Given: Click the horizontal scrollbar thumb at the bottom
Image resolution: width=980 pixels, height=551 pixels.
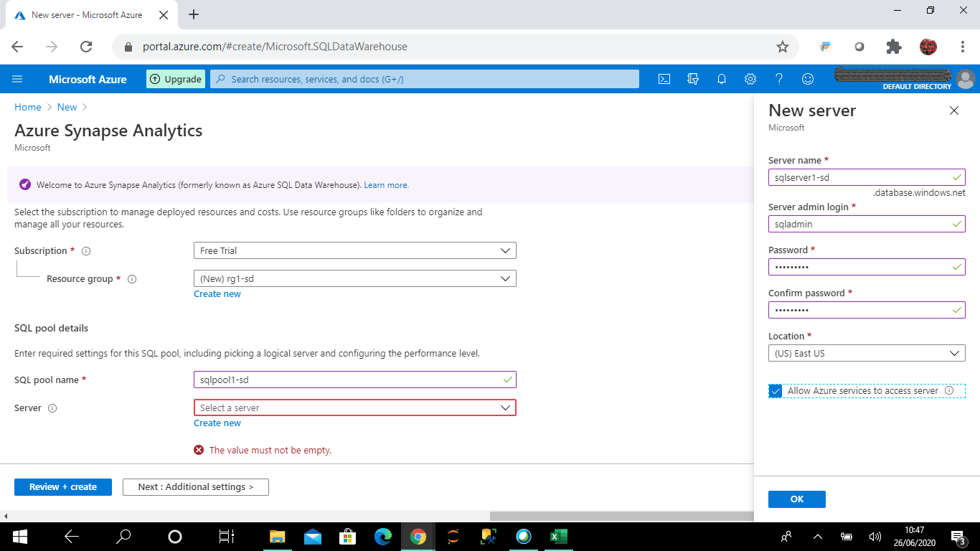Looking at the screenshot, I should 621,516.
